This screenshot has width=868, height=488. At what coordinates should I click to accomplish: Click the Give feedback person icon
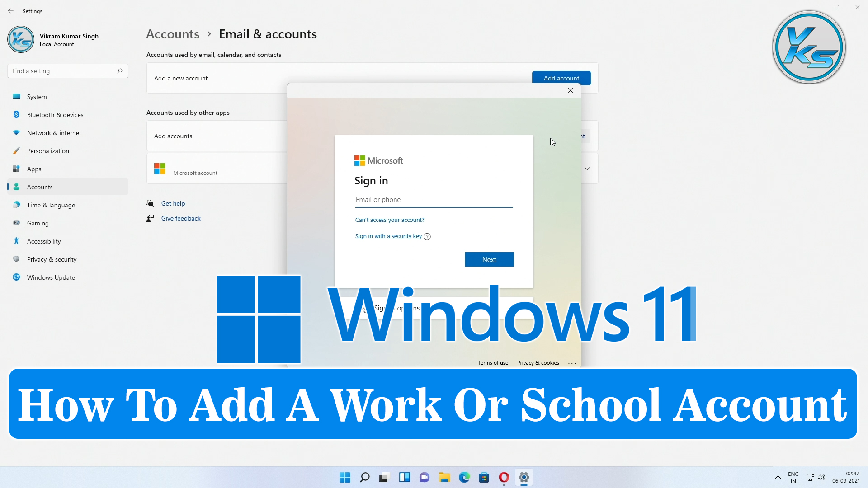coord(150,218)
